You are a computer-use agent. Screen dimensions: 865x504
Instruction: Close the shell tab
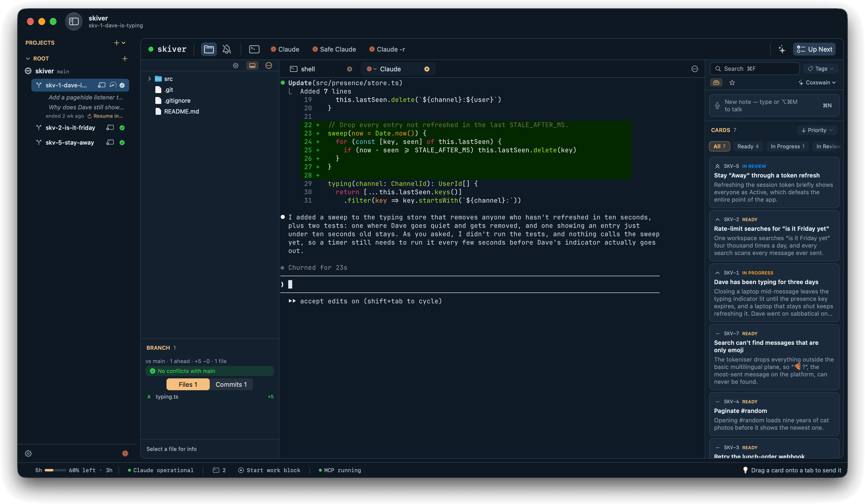pos(350,69)
